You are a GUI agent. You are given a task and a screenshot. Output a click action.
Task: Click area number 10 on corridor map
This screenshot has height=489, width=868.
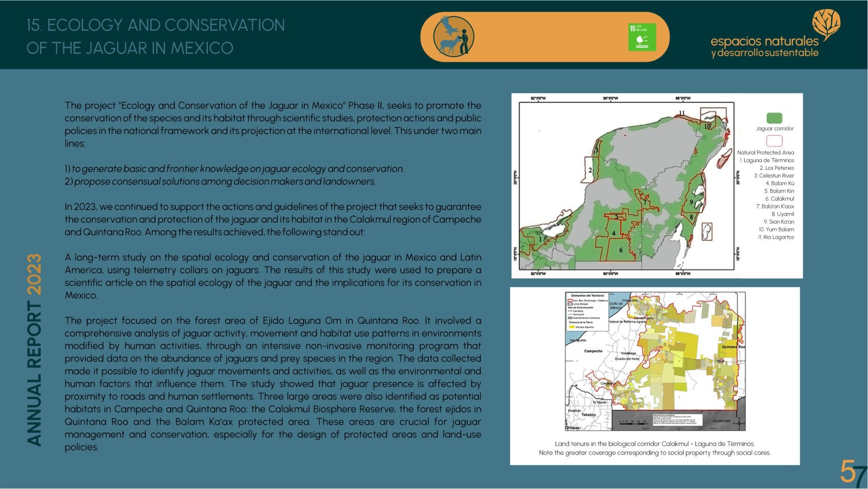pyautogui.click(x=707, y=127)
